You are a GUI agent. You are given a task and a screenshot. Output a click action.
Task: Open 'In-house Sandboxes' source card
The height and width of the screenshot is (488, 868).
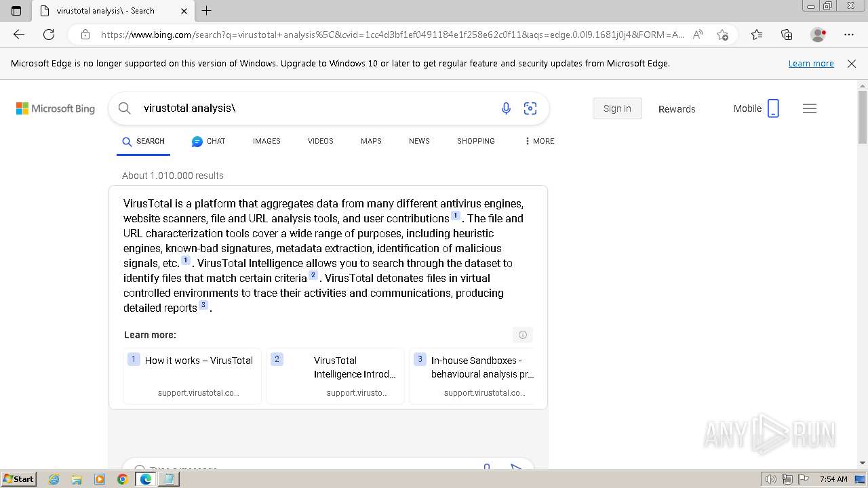pos(472,376)
